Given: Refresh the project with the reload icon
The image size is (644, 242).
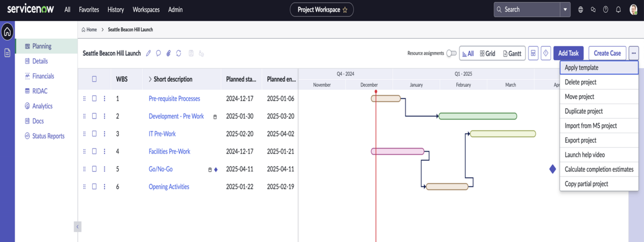Looking at the screenshot, I should [179, 53].
